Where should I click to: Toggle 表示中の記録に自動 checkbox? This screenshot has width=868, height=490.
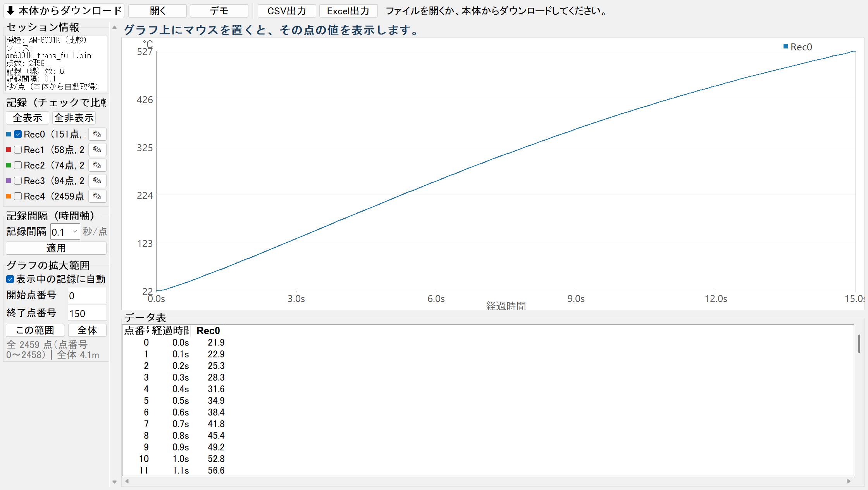tap(10, 279)
